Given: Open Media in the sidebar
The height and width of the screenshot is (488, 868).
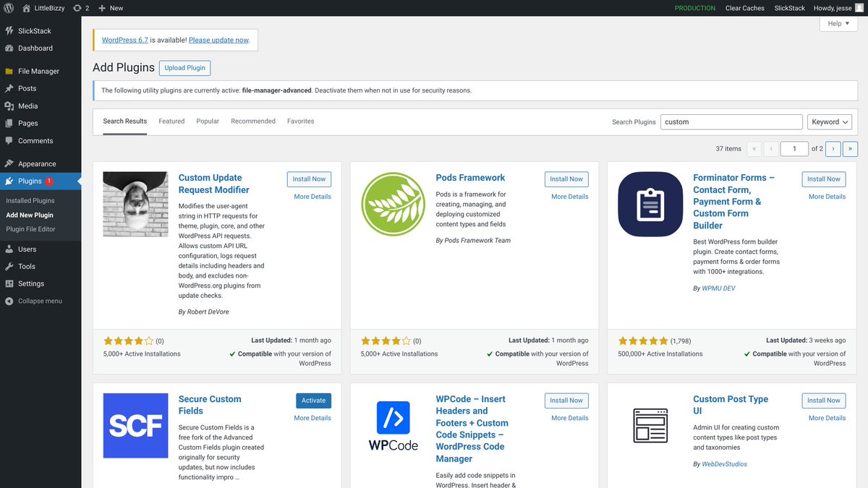Looking at the screenshot, I should [x=41, y=106].
